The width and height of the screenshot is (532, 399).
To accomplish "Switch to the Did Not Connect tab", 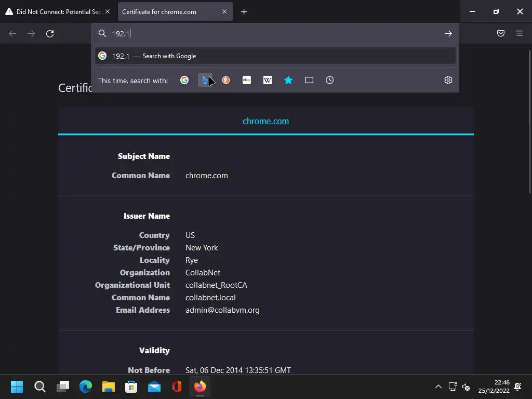I will pos(57,11).
